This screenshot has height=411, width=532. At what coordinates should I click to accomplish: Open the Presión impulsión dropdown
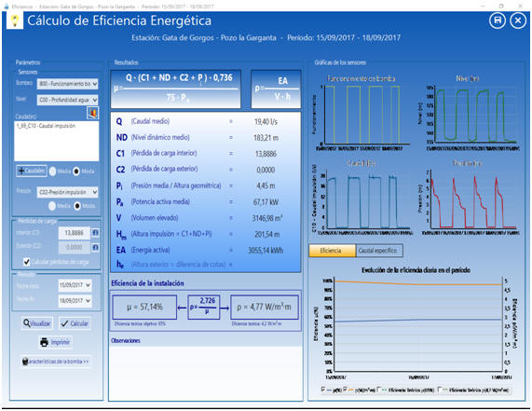67,192
